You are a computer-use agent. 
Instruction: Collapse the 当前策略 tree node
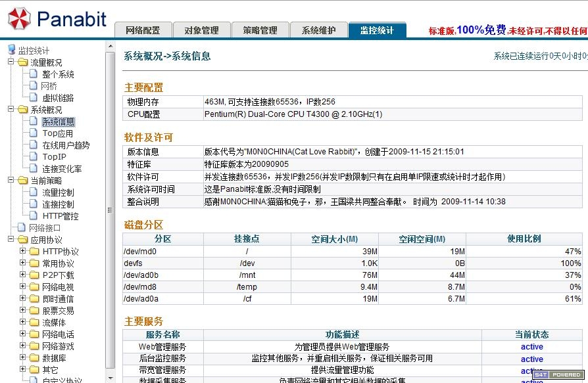tap(11, 181)
